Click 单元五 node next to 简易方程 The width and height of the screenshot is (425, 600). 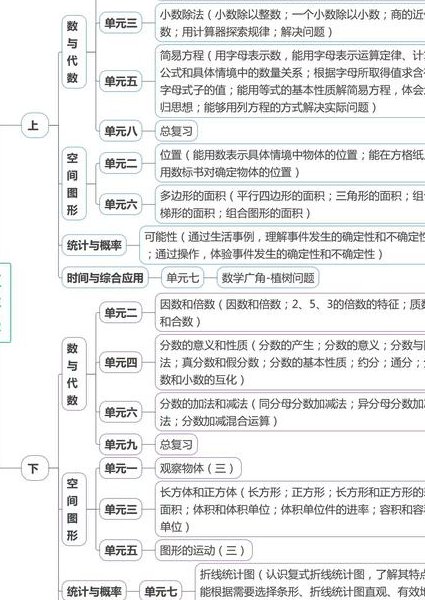[x=120, y=81]
